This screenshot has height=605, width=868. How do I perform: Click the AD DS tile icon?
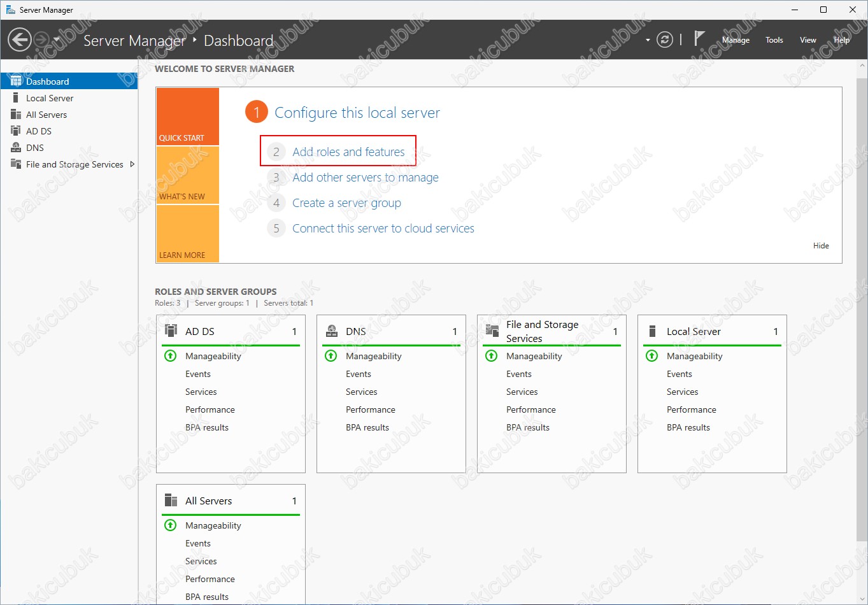(x=171, y=331)
